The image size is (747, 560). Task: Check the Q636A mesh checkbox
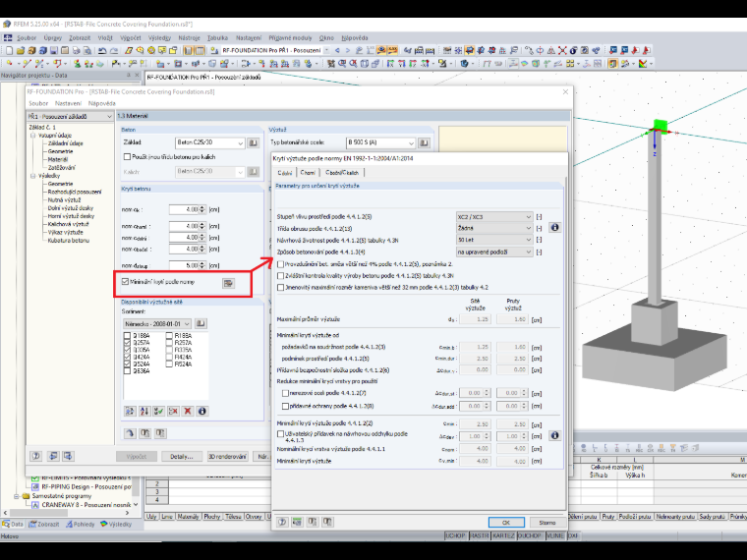tap(127, 371)
